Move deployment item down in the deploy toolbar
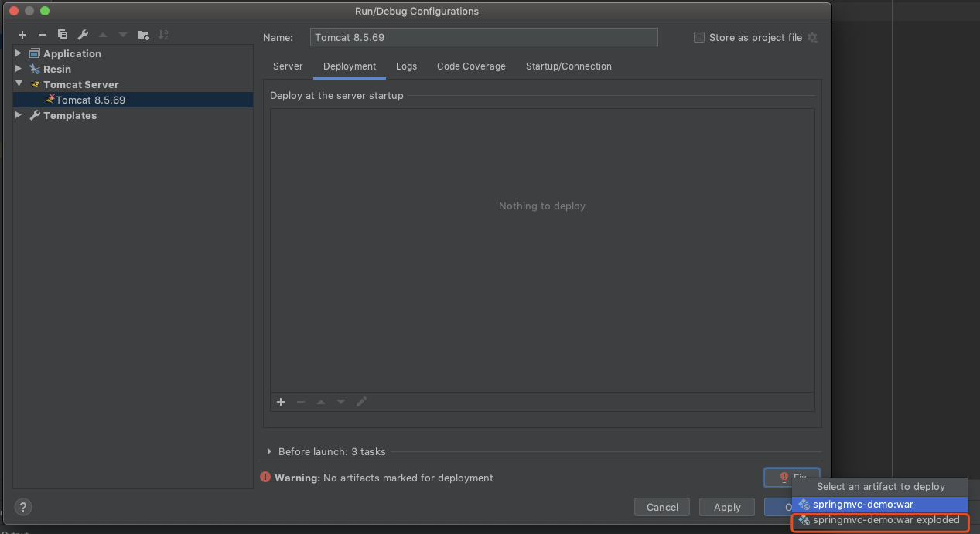 click(x=341, y=402)
